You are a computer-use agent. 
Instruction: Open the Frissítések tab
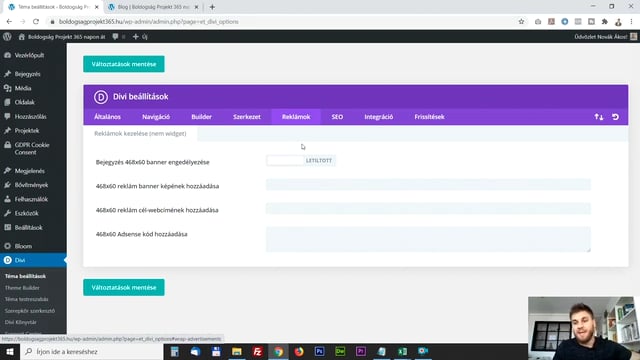point(429,117)
